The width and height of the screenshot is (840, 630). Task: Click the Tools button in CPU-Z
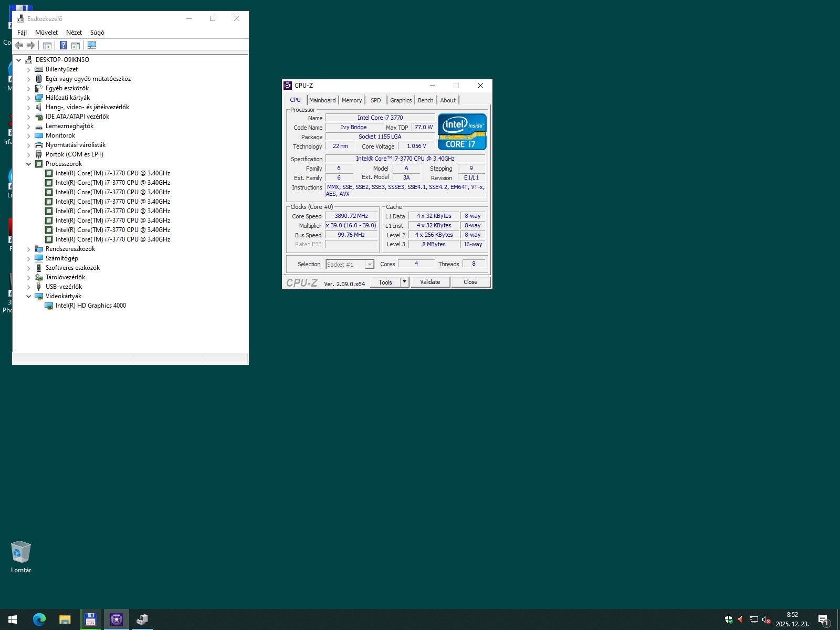(385, 282)
